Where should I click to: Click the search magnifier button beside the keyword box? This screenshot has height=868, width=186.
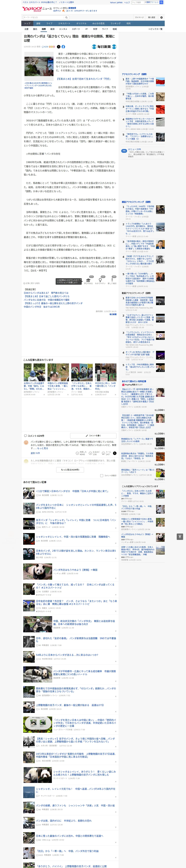(66, 18)
